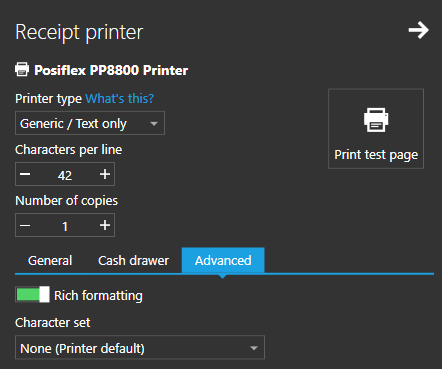The width and height of the screenshot is (442, 369).
Task: Click the printer icon in Print test page
Action: (376, 120)
